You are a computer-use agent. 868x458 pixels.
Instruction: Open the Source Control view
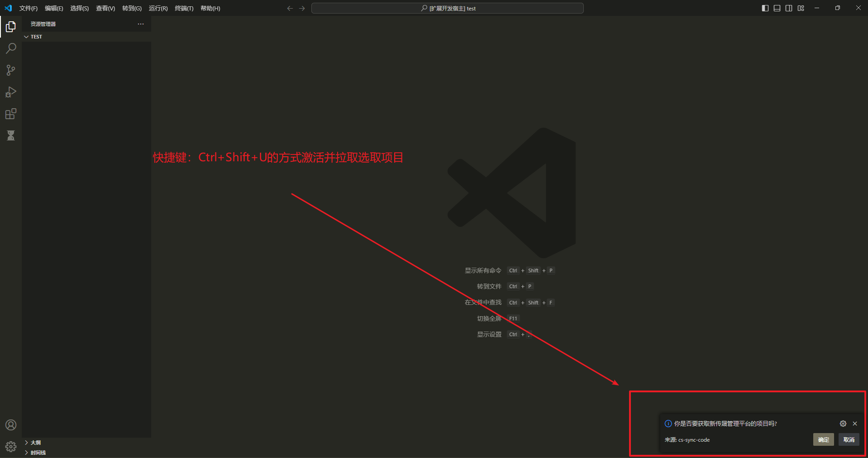(11, 70)
